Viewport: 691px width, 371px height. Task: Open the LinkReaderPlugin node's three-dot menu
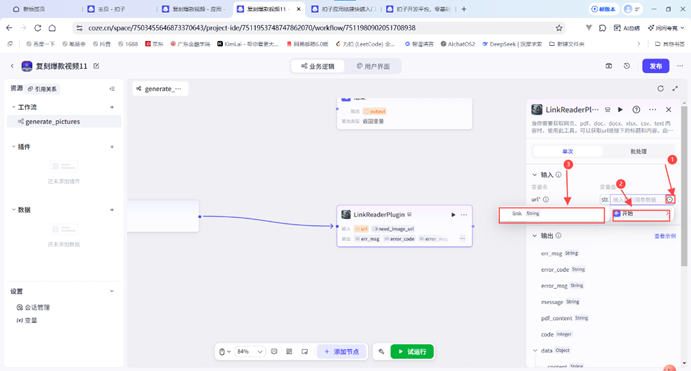(x=464, y=215)
